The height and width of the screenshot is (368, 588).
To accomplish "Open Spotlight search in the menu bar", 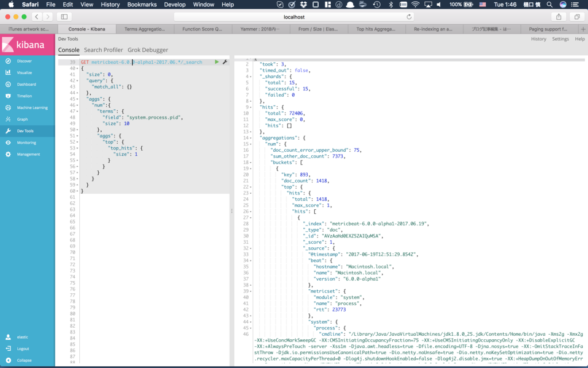I will click(x=550, y=5).
